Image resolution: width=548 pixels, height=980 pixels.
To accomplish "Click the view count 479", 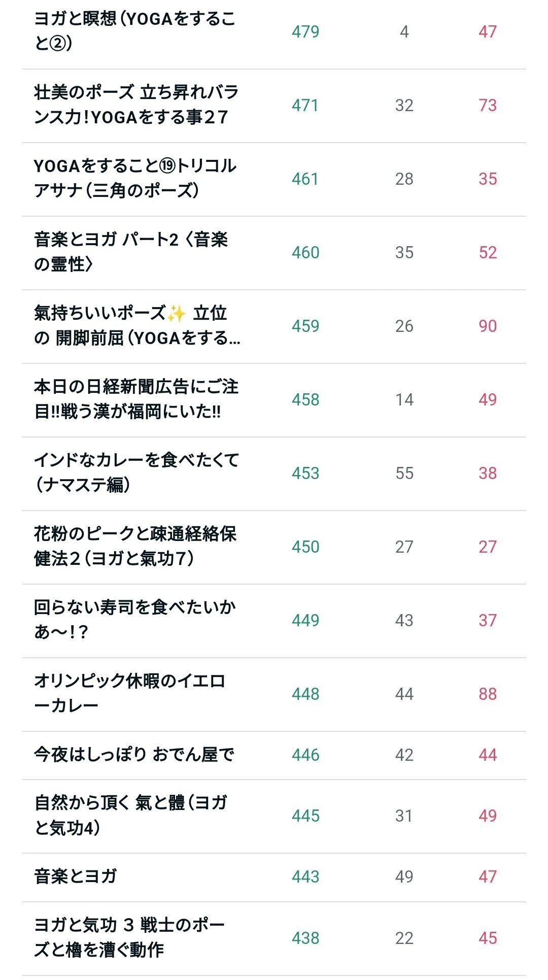I will (x=305, y=31).
